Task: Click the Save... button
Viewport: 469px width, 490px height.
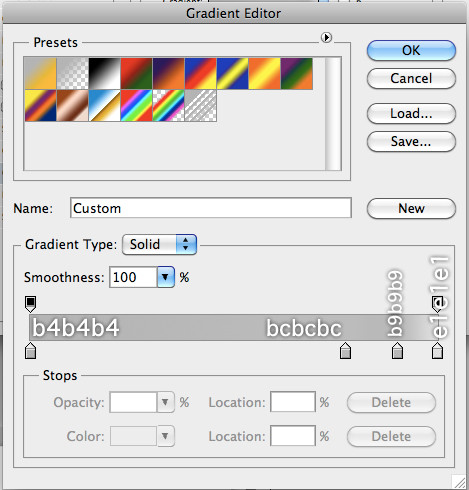Action: 411,142
